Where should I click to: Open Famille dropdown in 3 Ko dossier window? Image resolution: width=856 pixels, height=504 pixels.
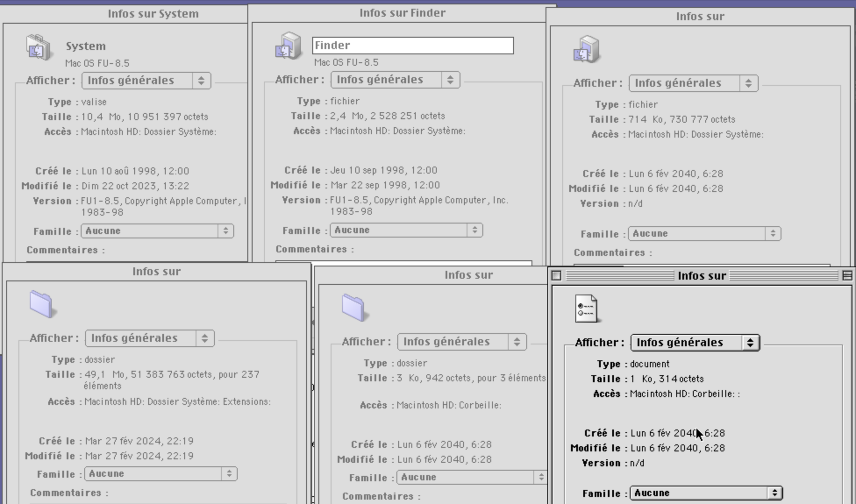pyautogui.click(x=472, y=477)
